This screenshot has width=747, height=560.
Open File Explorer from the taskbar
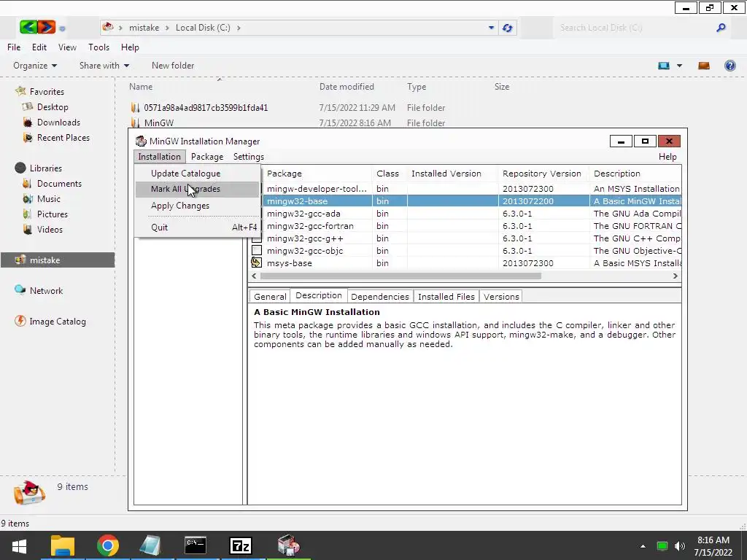click(x=63, y=545)
